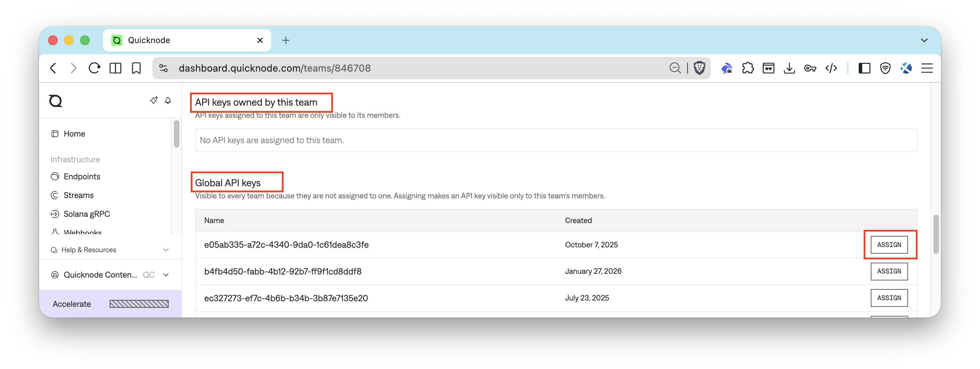The image size is (980, 369).
Task: Click the July 23, 2025 date cell
Action: [587, 297]
